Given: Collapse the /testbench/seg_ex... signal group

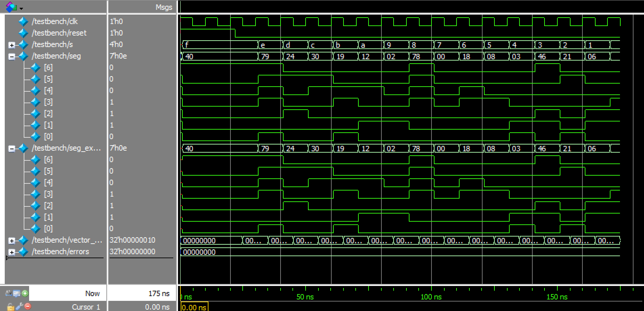Looking at the screenshot, I should pyautogui.click(x=12, y=149).
